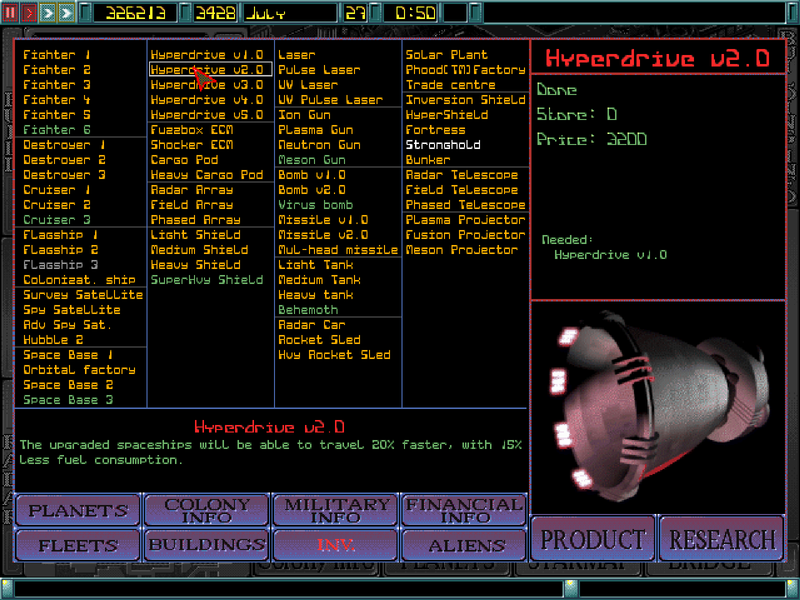Click the credits counter showing 326213

pyautogui.click(x=135, y=12)
